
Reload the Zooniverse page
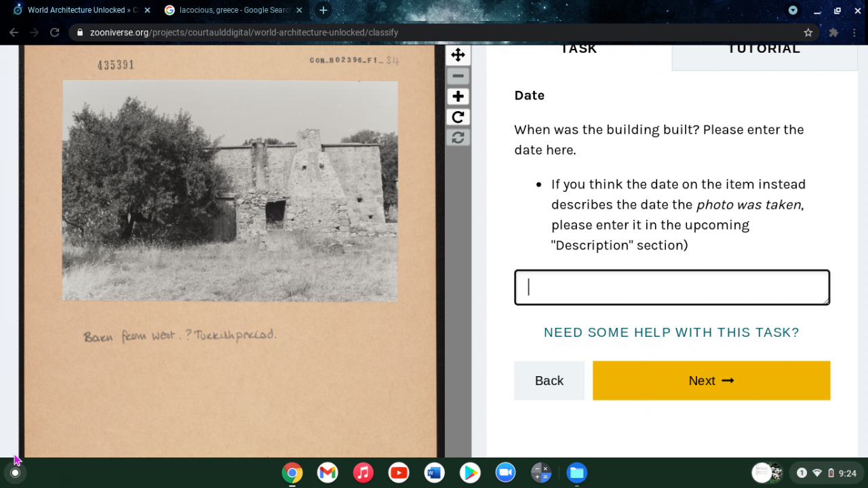(55, 33)
